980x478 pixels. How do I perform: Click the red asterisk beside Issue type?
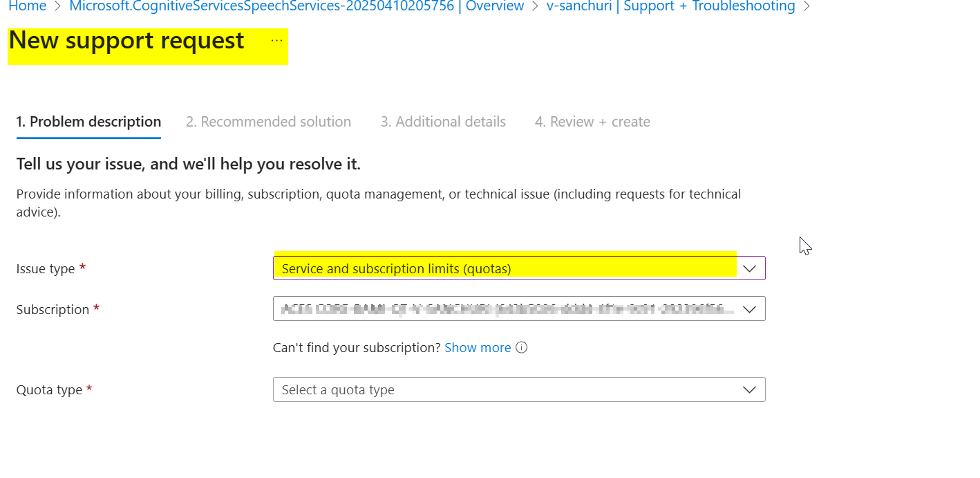[x=82, y=268]
